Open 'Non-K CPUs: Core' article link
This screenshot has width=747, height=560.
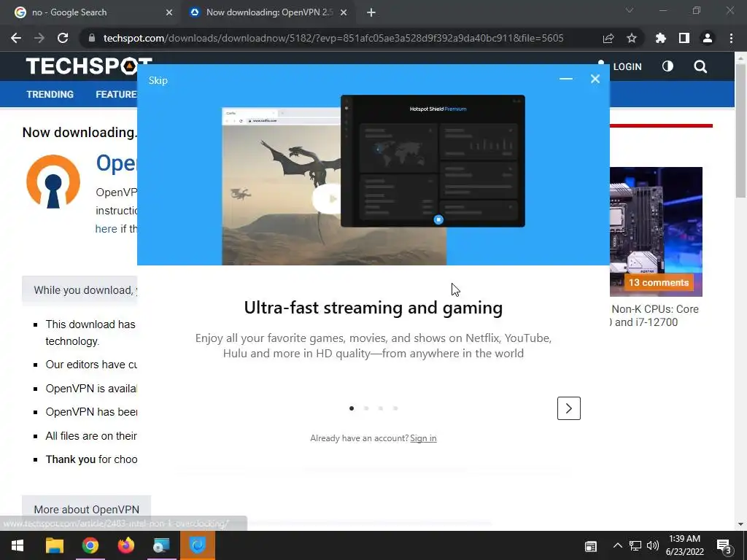[654, 315]
